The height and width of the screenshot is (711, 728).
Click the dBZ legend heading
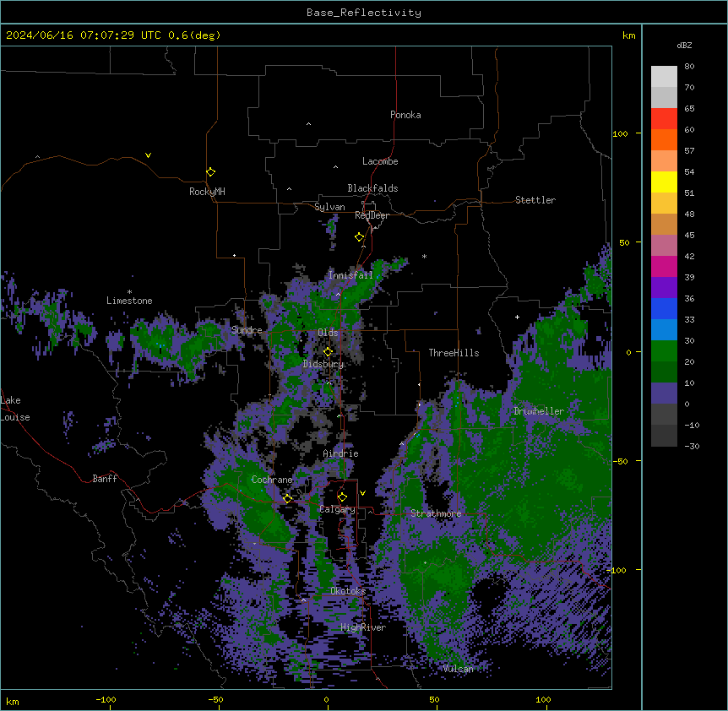(684, 45)
